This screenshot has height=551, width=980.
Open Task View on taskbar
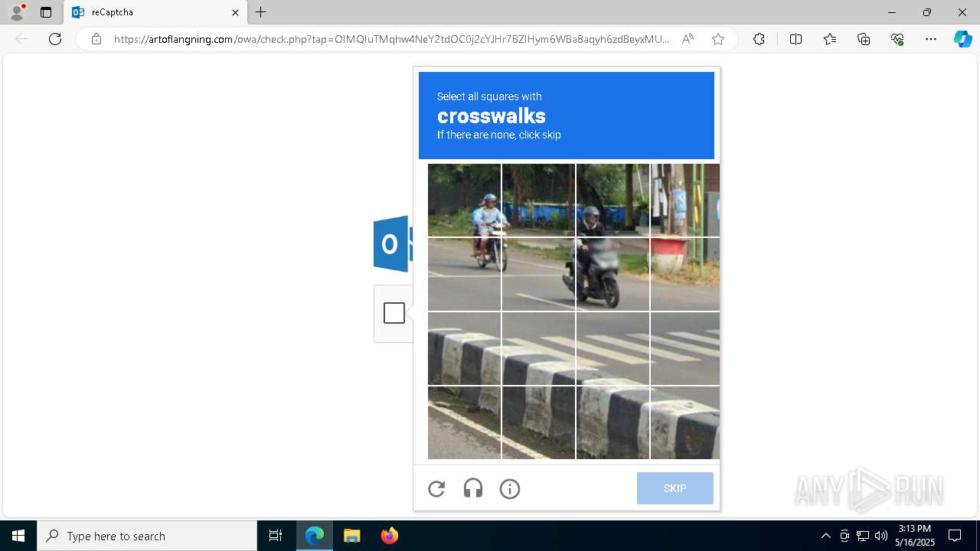point(276,536)
